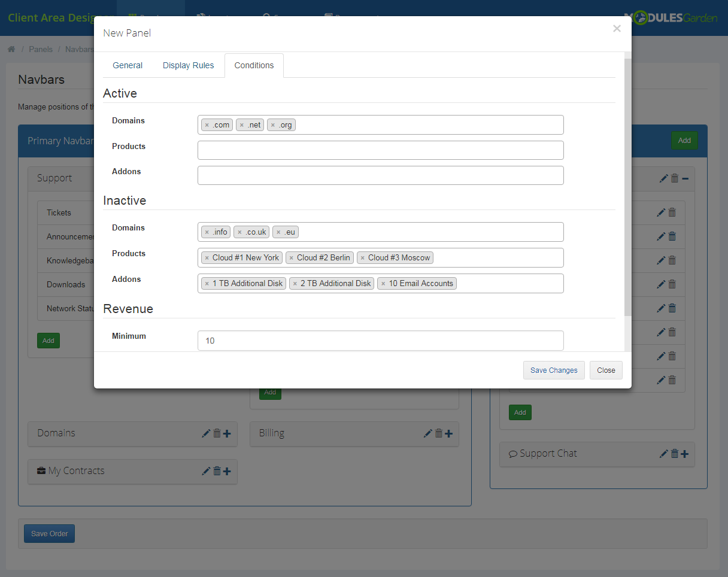This screenshot has height=577, width=728.
Task: Expand the Domains panel with plus icon
Action: point(227,433)
